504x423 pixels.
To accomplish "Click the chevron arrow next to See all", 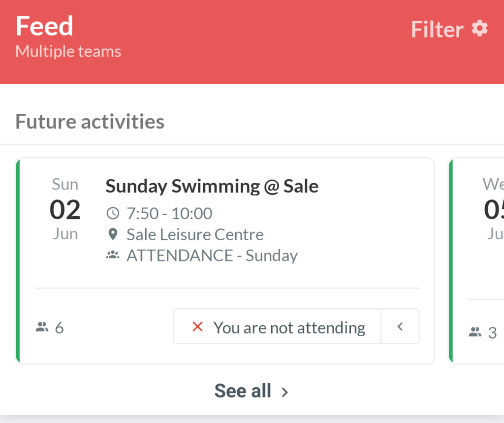I will tap(284, 392).
